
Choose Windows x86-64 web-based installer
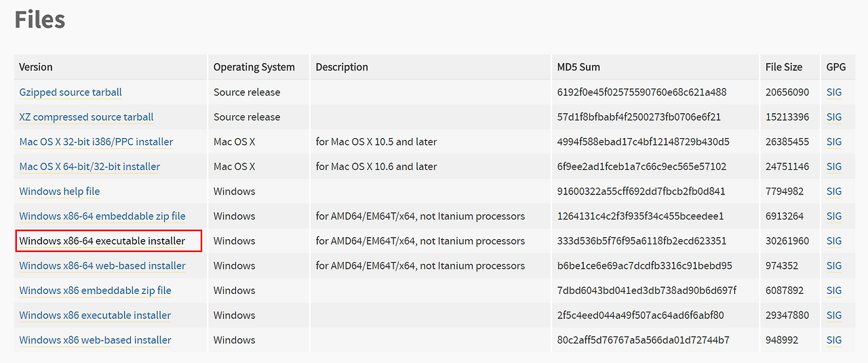[x=102, y=265]
